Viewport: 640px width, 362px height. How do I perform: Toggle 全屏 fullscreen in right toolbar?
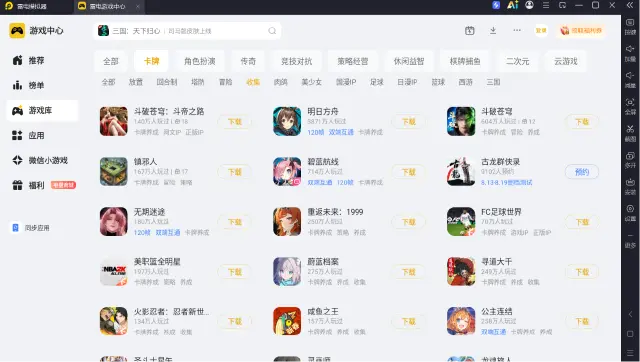(x=630, y=107)
